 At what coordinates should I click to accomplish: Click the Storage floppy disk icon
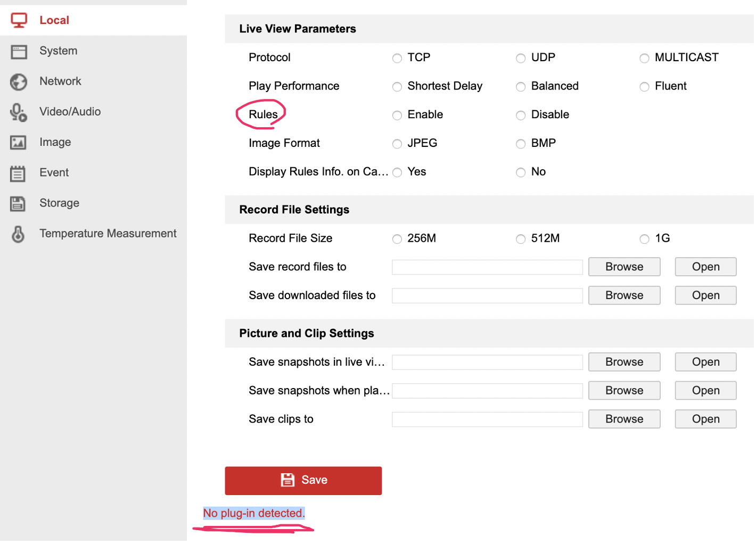click(18, 204)
